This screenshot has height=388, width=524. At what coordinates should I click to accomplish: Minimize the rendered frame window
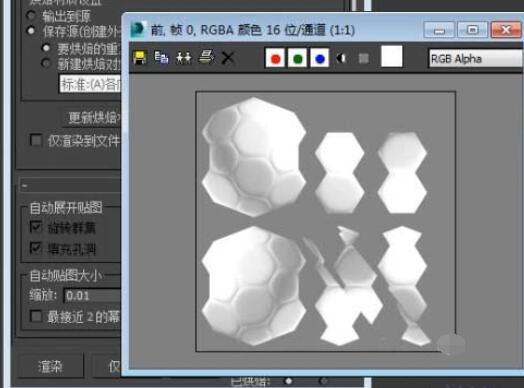click(x=439, y=30)
